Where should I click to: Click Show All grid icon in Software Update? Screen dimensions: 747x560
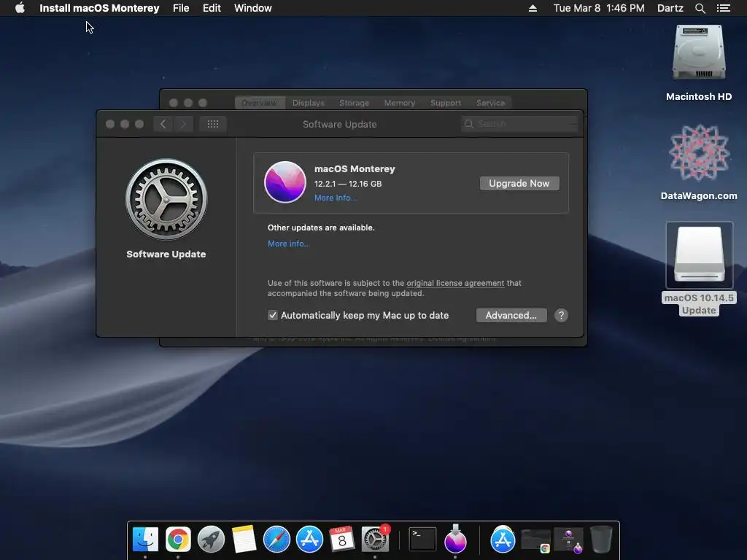tap(213, 124)
